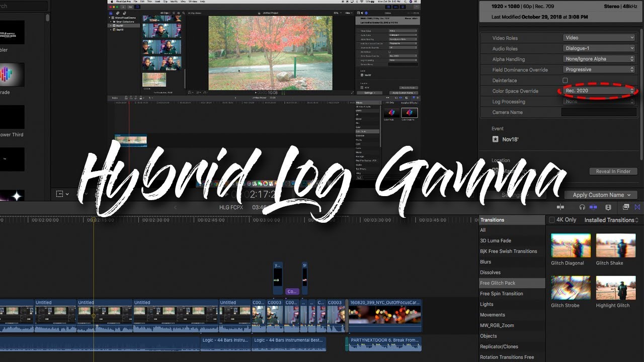Select BjK Free Swish Transitions category

pos(512,251)
